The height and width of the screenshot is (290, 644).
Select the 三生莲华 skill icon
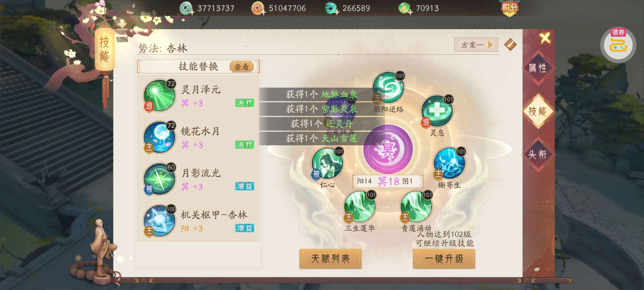[x=360, y=206]
